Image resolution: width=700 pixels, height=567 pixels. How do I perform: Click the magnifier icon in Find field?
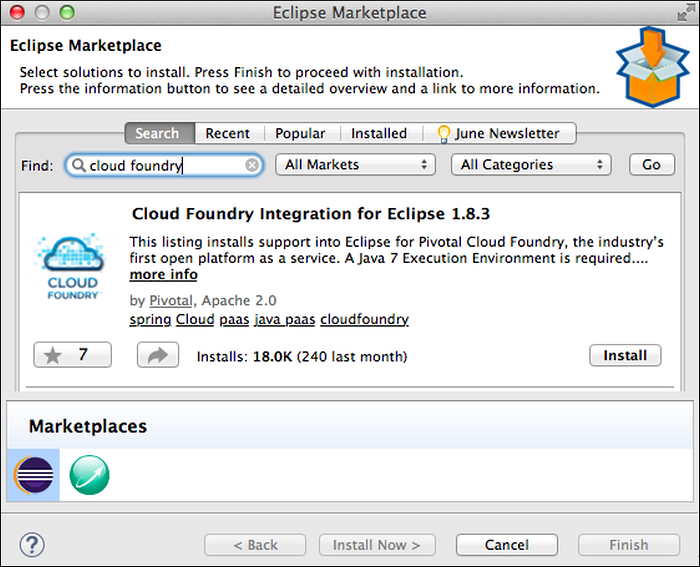click(79, 165)
